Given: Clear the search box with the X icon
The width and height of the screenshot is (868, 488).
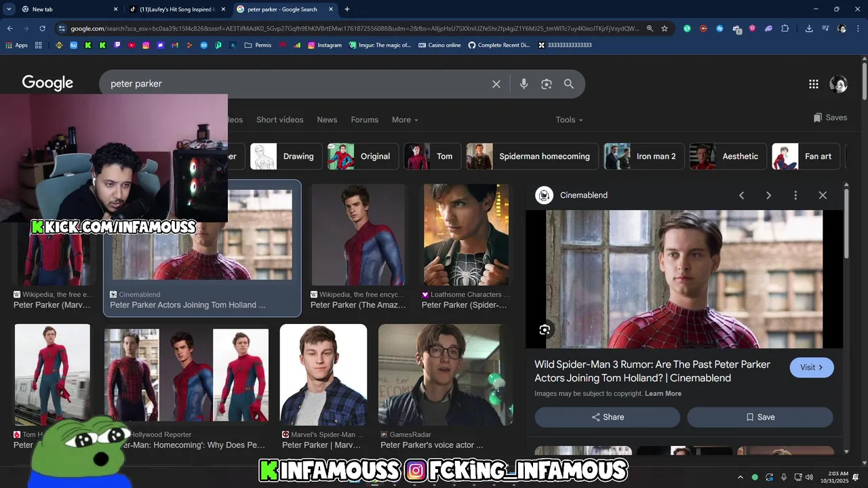Looking at the screenshot, I should click(x=496, y=84).
